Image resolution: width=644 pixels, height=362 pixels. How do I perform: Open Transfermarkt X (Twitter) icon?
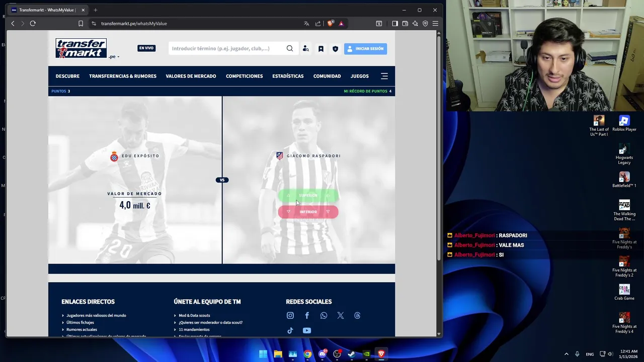coord(341,315)
